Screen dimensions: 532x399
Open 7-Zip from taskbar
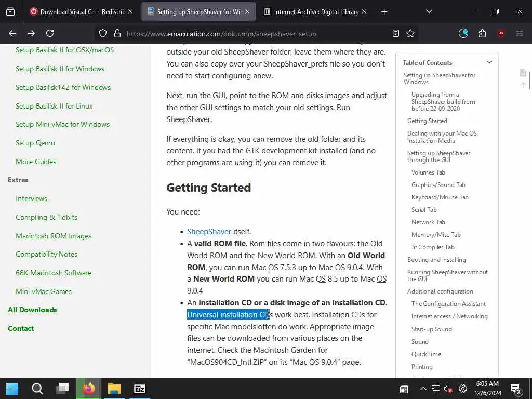[139, 389]
